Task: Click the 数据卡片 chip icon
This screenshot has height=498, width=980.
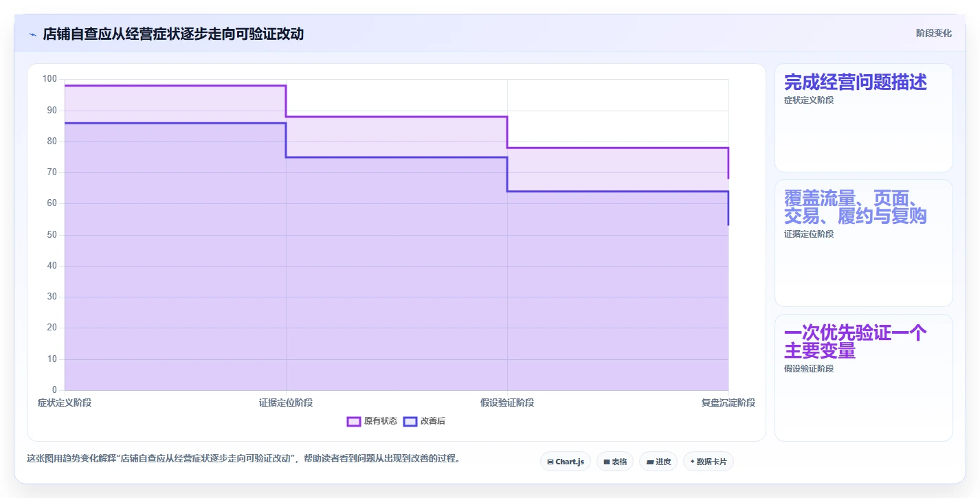Action: (692, 462)
